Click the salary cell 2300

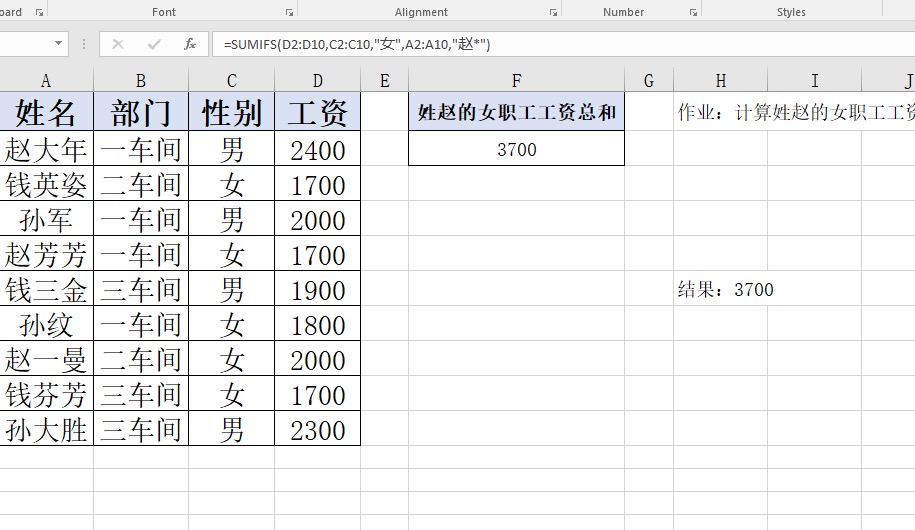point(317,428)
